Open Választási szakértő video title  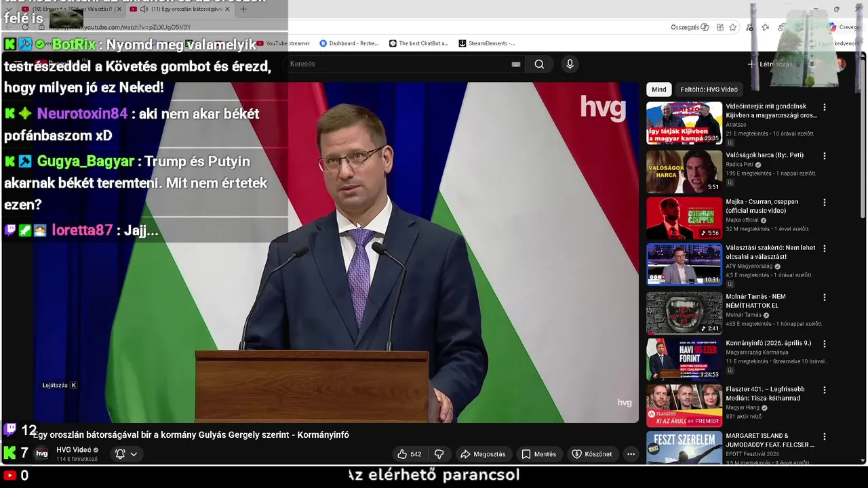pos(770,252)
